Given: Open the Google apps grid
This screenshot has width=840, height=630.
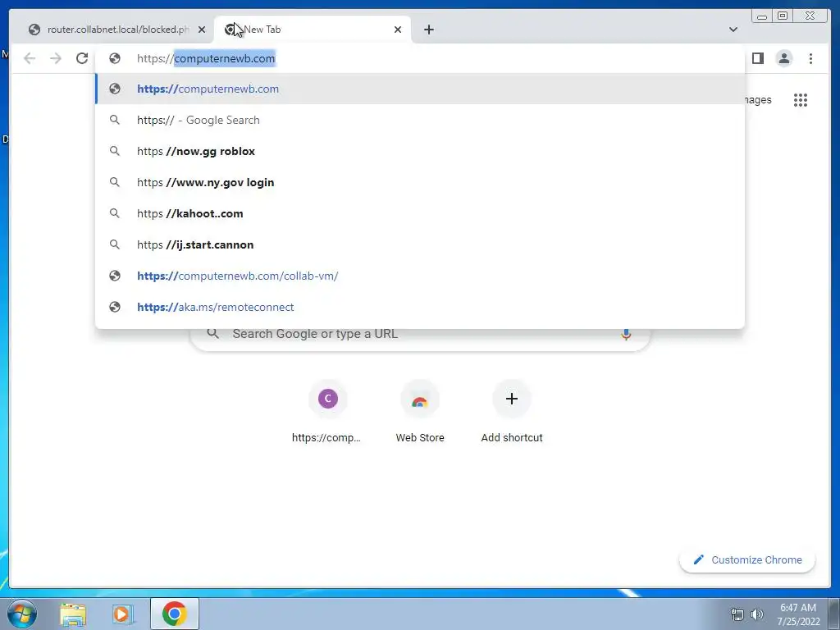Looking at the screenshot, I should click(801, 100).
